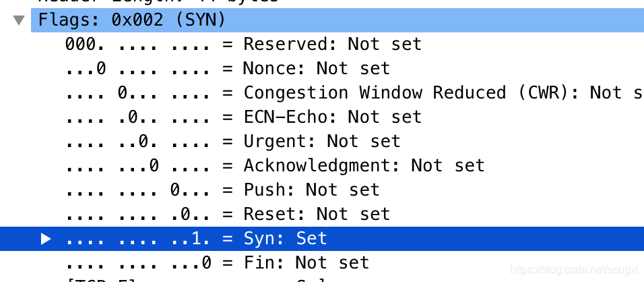Click the Syn: Set label text
This screenshot has width=644, height=282.
click(286, 238)
